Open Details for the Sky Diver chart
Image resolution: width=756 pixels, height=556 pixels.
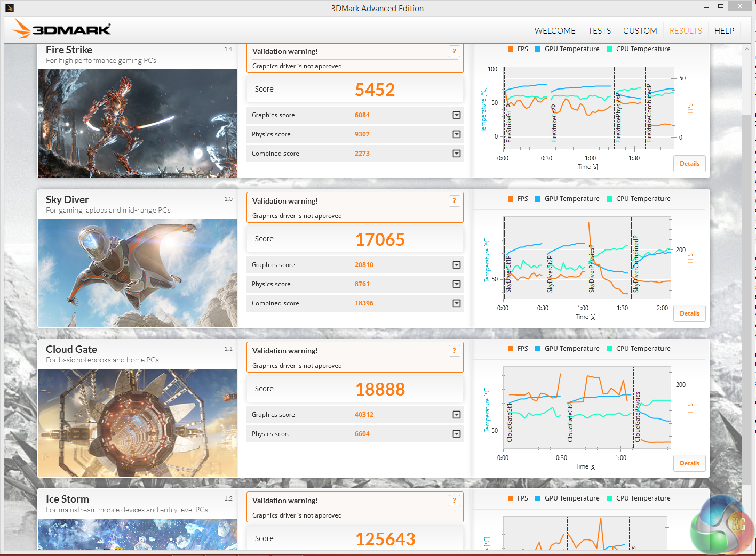689,313
